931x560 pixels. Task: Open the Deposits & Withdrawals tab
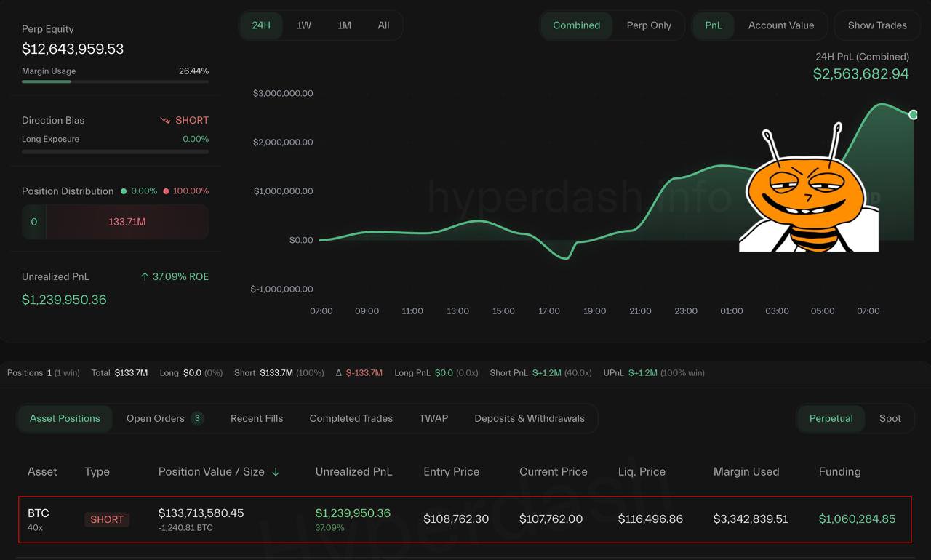530,418
